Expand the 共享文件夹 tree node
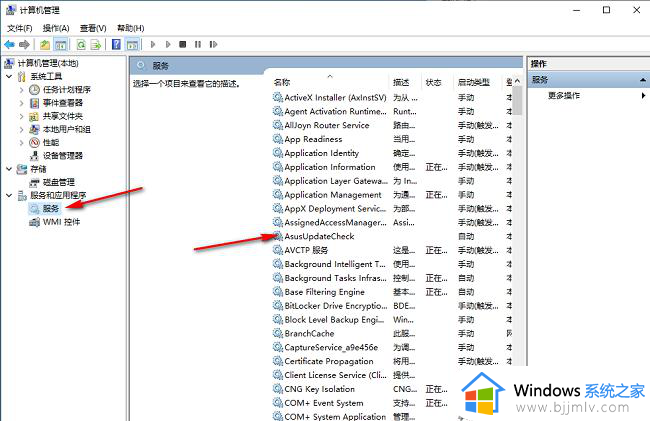 coord(21,116)
